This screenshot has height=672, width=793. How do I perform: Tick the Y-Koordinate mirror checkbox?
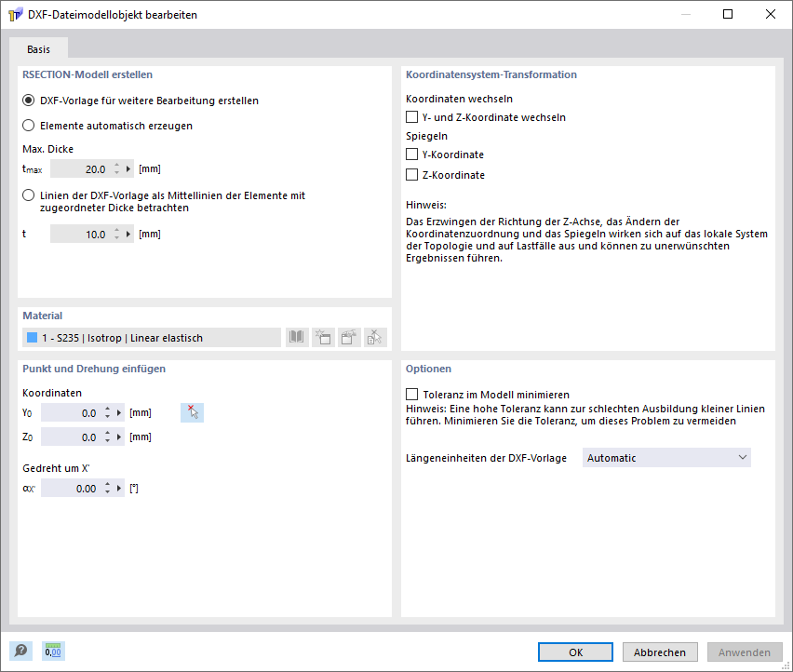click(411, 154)
